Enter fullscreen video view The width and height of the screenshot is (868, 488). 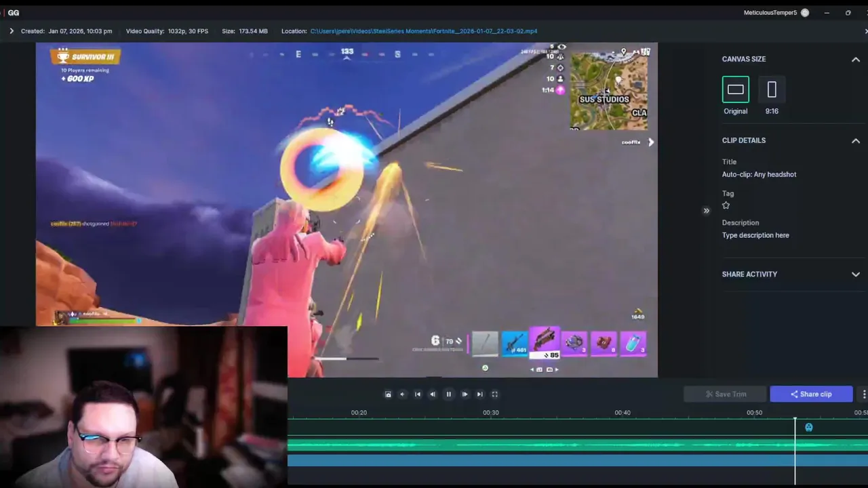pyautogui.click(x=494, y=394)
